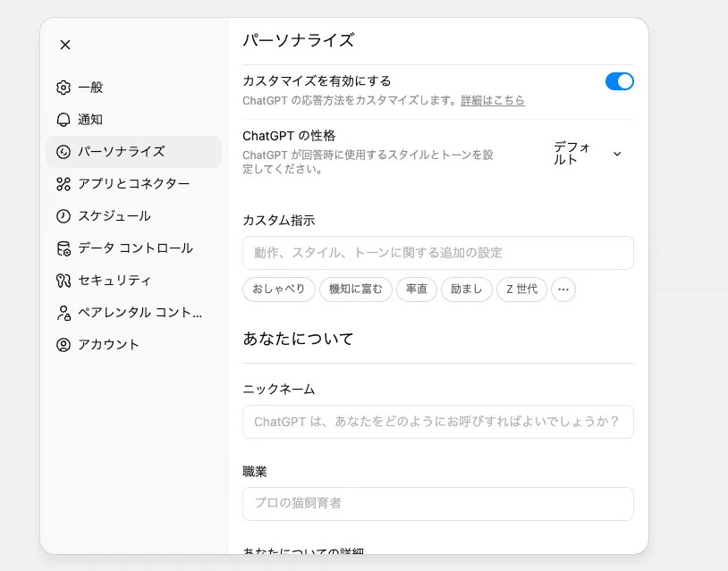728x571 pixels.
Task: Click the データ コントロール database icon
Action: coord(63,248)
